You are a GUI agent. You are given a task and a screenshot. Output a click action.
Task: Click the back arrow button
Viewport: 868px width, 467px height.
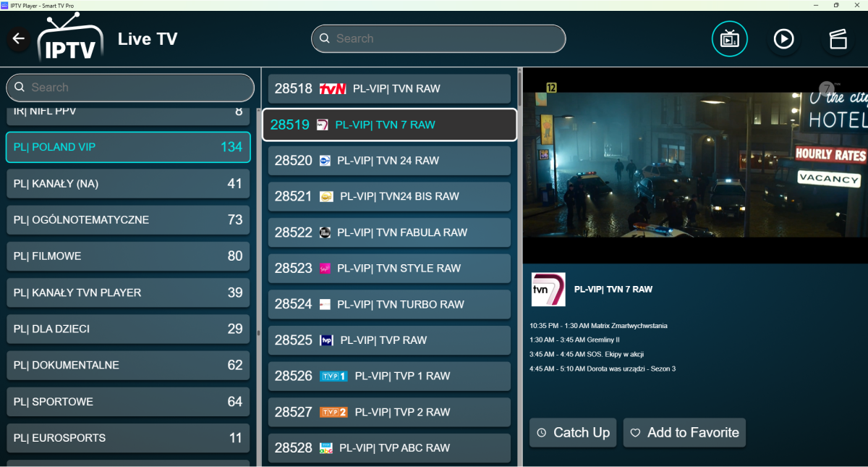[19, 38]
